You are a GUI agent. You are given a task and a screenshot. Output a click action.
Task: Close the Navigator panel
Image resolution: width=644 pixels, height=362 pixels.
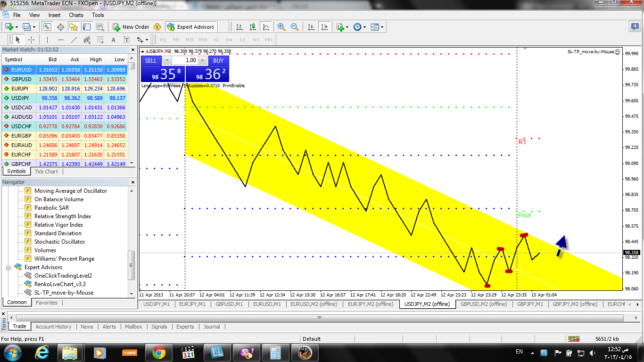(132, 182)
